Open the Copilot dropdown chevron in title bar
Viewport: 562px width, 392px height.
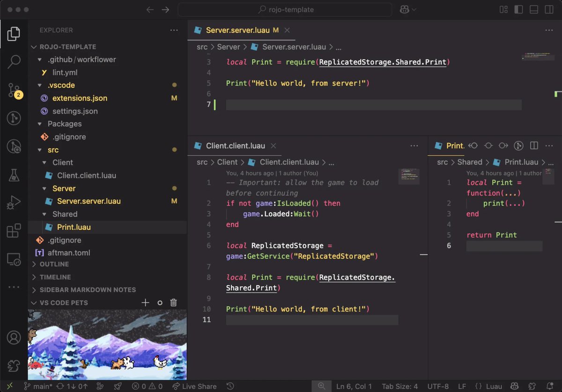coord(414,10)
